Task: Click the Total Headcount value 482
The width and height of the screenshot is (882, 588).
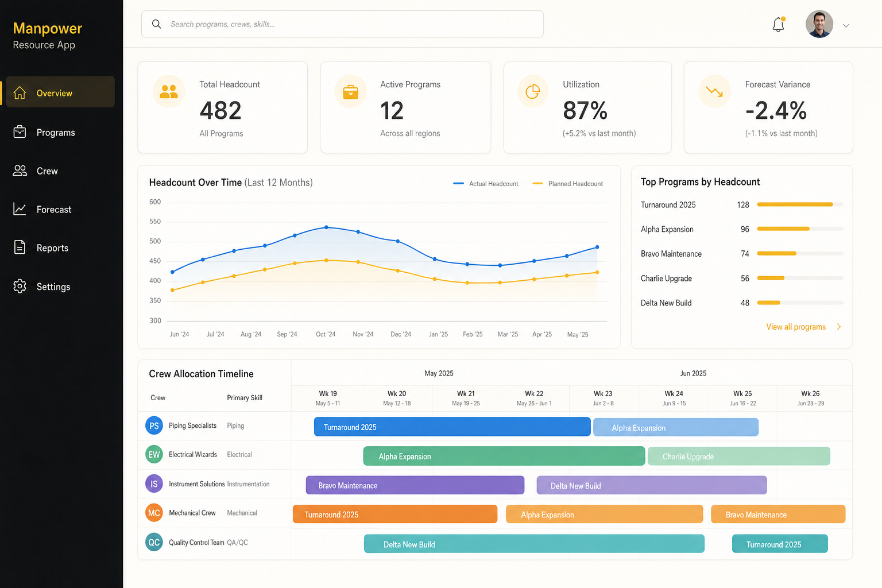Action: point(220,110)
